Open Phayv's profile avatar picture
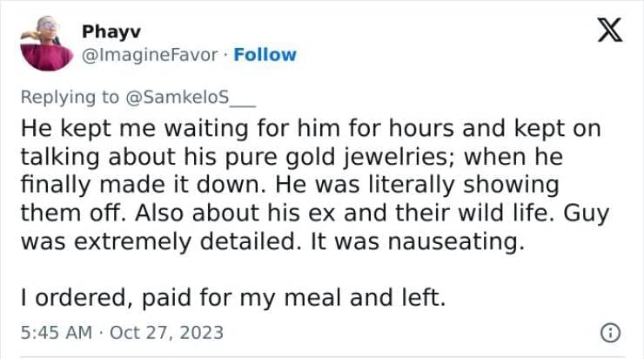 (x=47, y=44)
